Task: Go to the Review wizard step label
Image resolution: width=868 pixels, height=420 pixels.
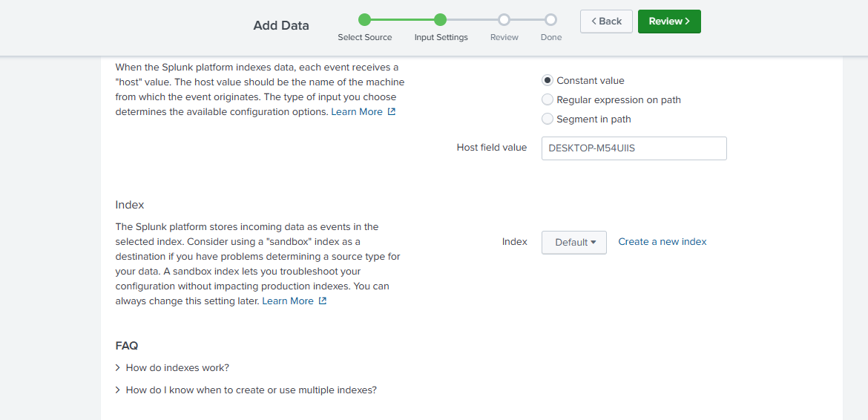Action: coord(504,37)
